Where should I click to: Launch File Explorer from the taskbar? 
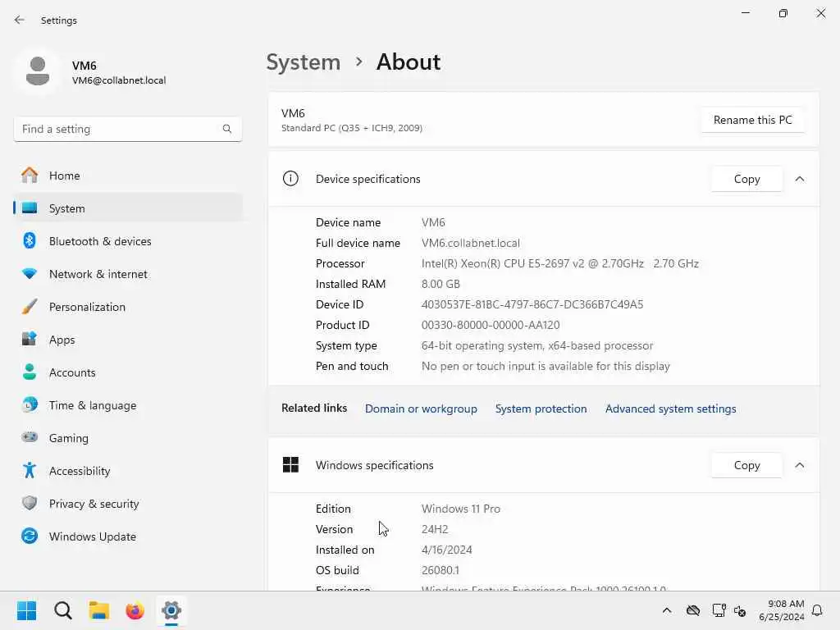point(99,610)
